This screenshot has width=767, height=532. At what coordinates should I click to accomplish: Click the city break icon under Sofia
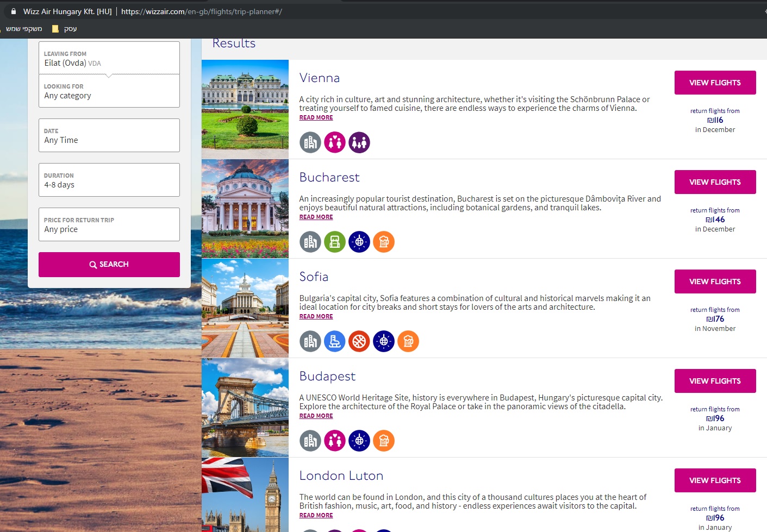pos(310,341)
